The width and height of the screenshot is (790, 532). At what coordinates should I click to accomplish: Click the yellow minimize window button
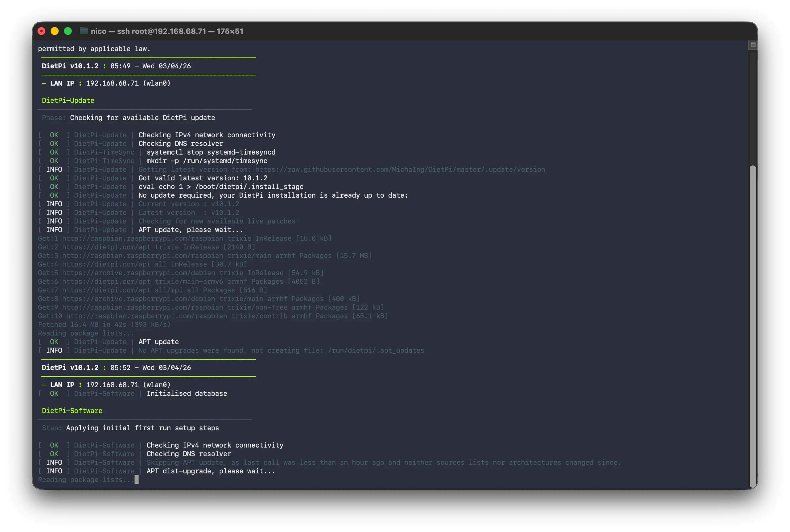[55, 31]
